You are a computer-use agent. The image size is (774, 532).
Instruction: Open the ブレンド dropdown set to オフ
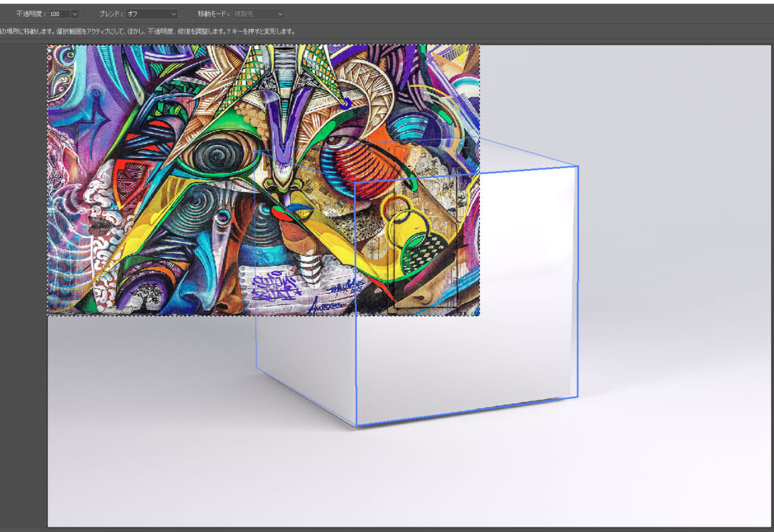click(x=151, y=14)
